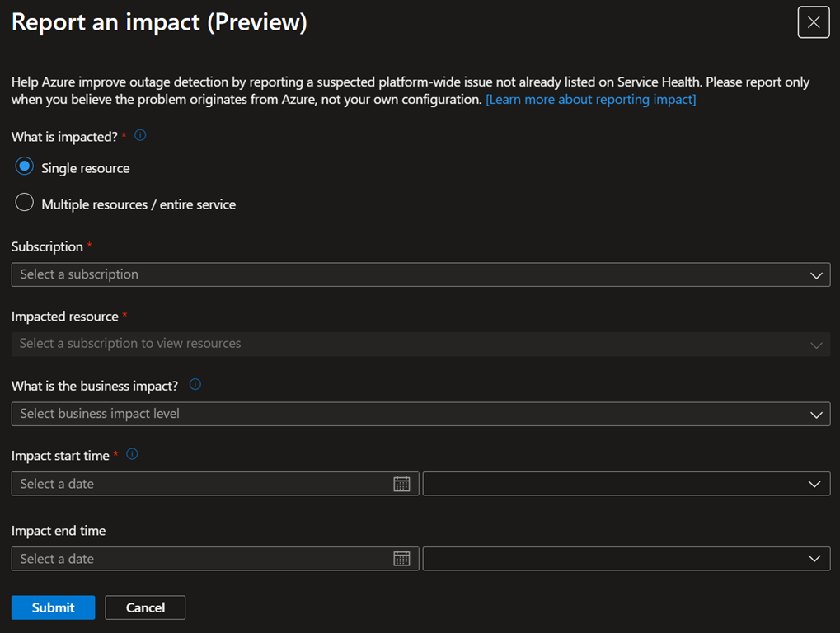Click the Submit button
Screen dimensions: 840x633
tap(53, 607)
